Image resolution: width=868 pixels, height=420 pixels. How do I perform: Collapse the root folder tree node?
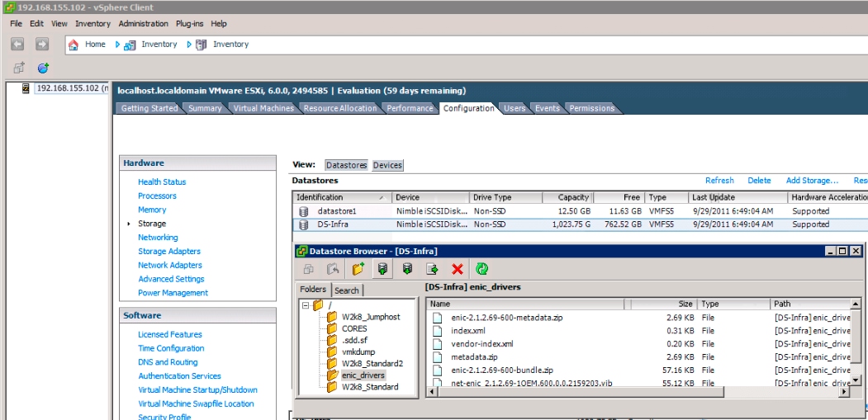306,305
